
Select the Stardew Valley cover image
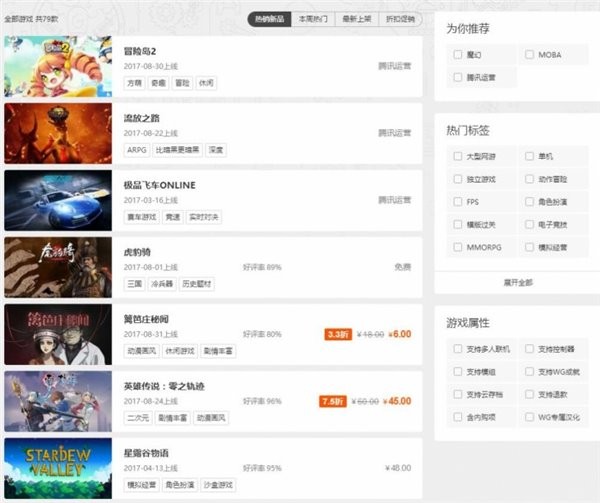coord(58,468)
